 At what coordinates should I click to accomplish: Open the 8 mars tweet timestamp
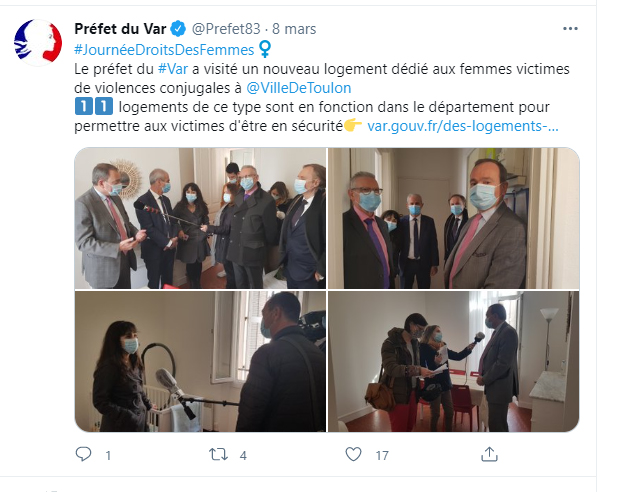pos(294,29)
